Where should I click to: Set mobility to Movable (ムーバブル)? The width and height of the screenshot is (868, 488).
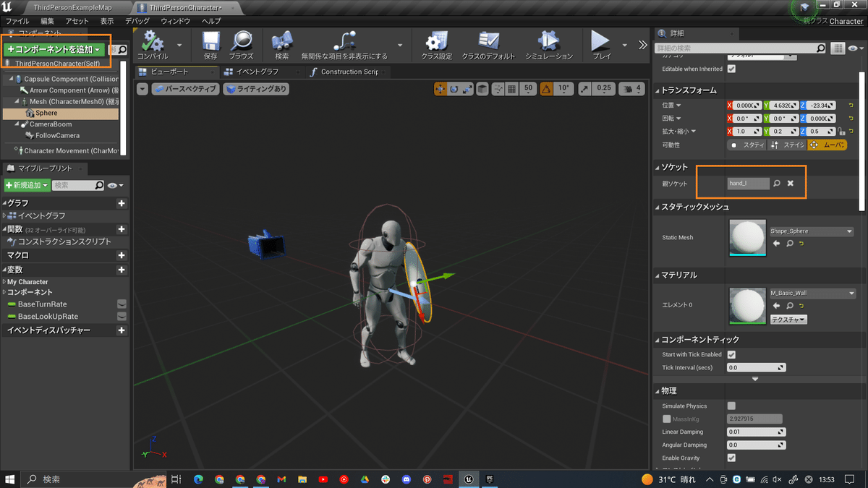(827, 145)
